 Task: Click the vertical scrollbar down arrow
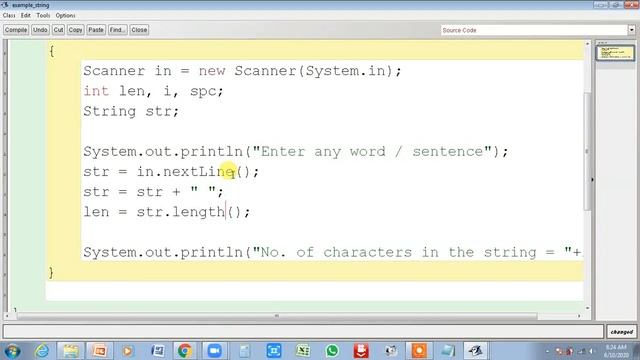point(588,308)
